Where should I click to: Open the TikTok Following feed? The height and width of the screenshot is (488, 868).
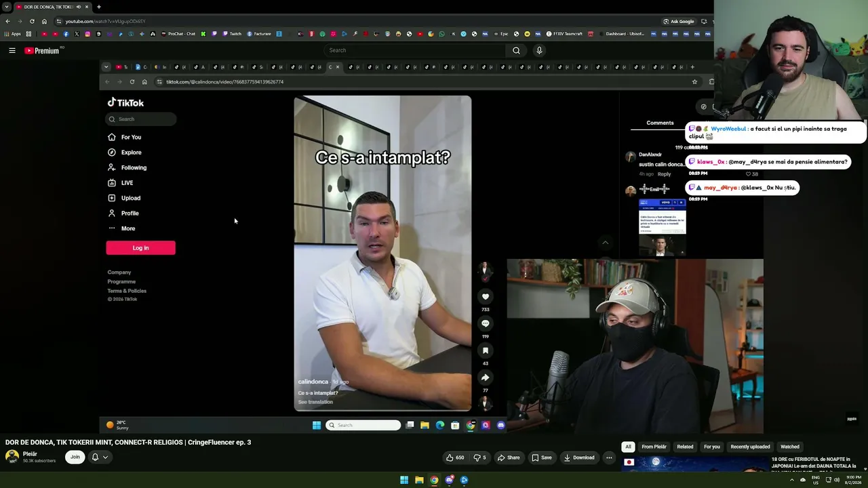(x=127, y=167)
